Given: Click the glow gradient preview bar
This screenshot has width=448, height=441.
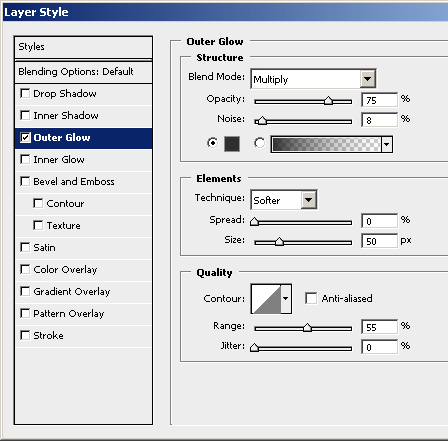Looking at the screenshot, I should [x=326, y=144].
